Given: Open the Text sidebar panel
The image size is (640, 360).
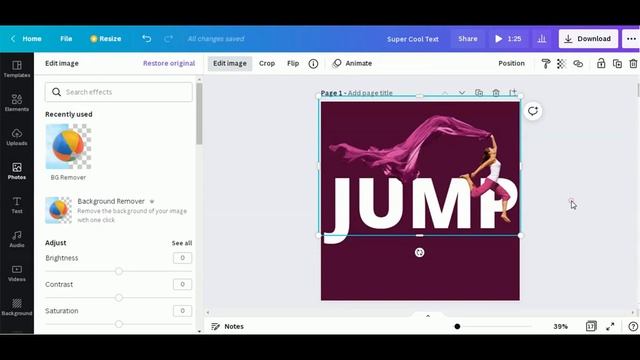Looking at the screenshot, I should pos(17,205).
